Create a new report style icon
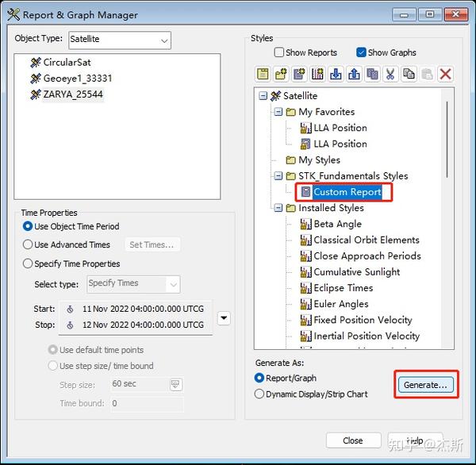 [x=299, y=74]
